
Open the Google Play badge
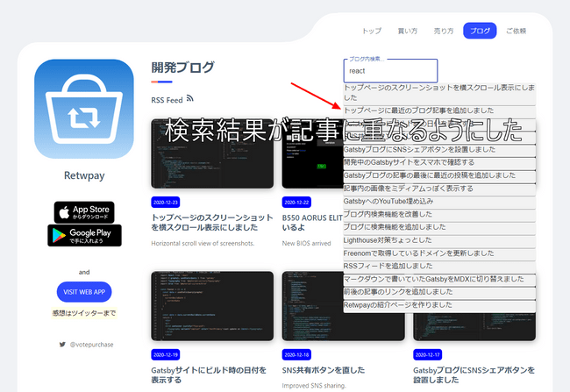(x=84, y=236)
